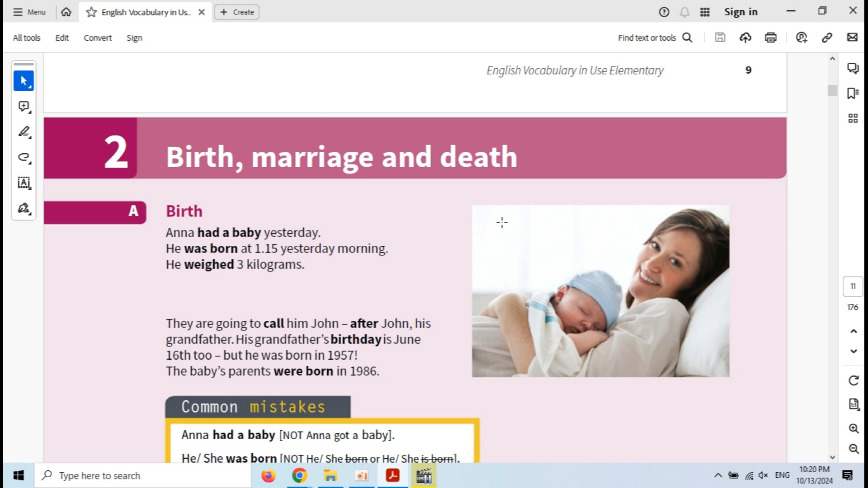The height and width of the screenshot is (488, 868).
Task: Click the print document icon
Action: pyautogui.click(x=770, y=38)
